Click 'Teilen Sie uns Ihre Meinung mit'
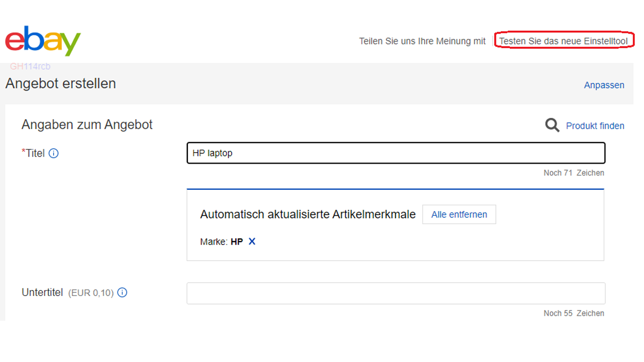 422,41
